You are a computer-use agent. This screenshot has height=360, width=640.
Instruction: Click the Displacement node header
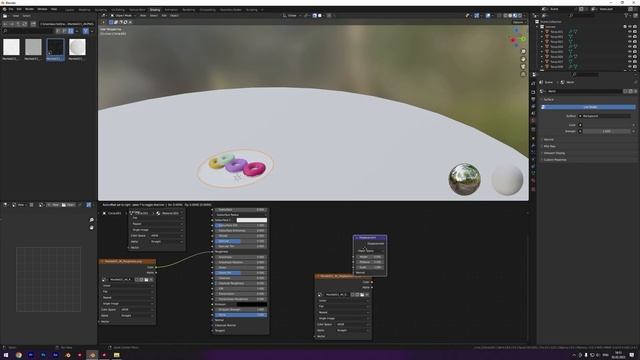370,238
